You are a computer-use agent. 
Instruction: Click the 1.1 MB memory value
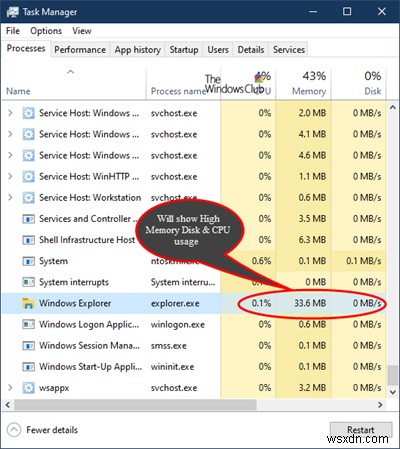pyautogui.click(x=312, y=177)
